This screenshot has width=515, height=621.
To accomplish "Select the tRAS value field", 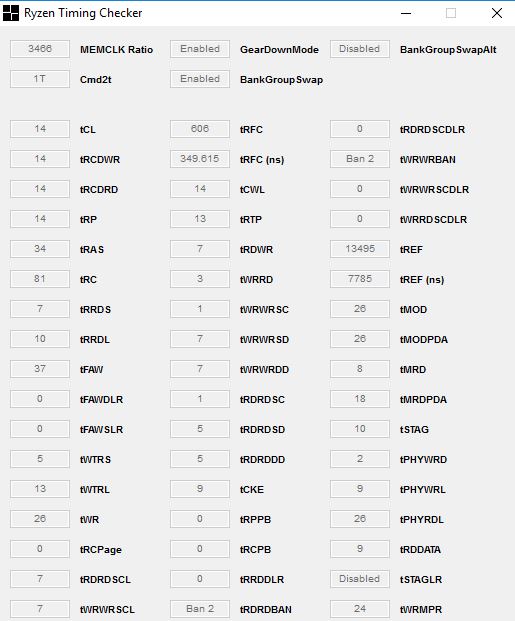I will [40, 249].
